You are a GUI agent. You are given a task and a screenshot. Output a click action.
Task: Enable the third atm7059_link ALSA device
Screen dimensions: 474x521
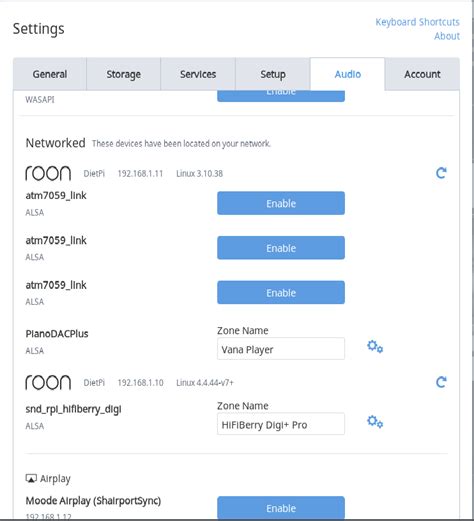pyautogui.click(x=281, y=292)
